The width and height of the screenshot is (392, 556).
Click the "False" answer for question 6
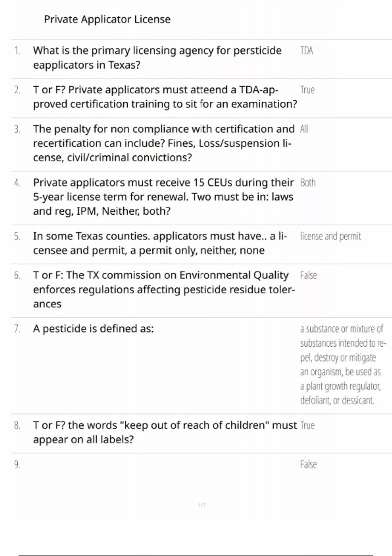point(308,275)
